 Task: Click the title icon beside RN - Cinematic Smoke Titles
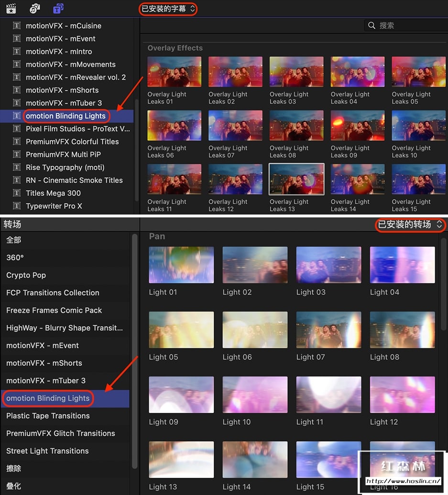point(17,180)
